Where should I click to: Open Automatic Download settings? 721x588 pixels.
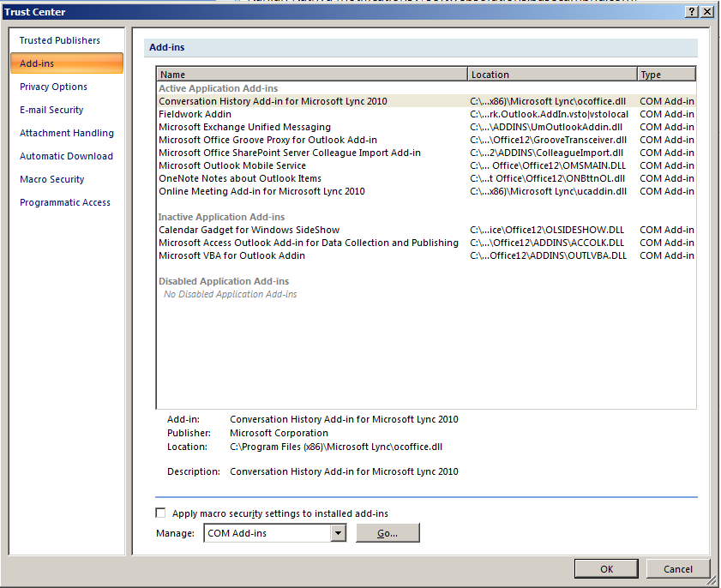point(66,156)
